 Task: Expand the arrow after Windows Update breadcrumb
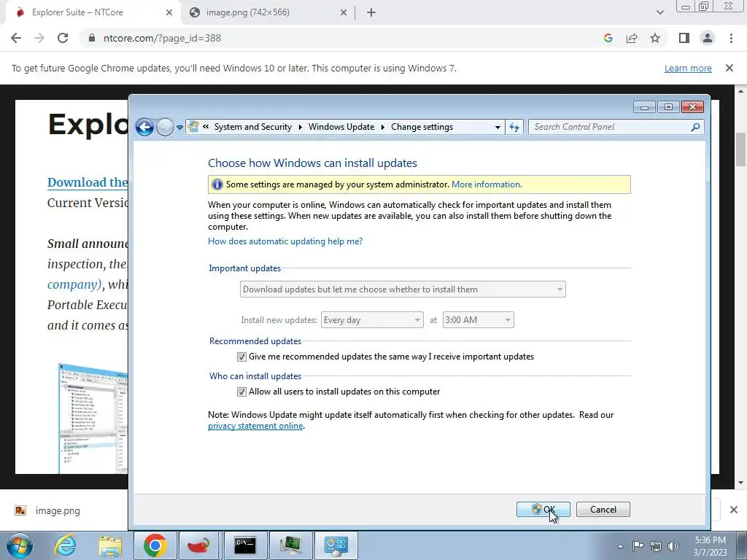(382, 127)
